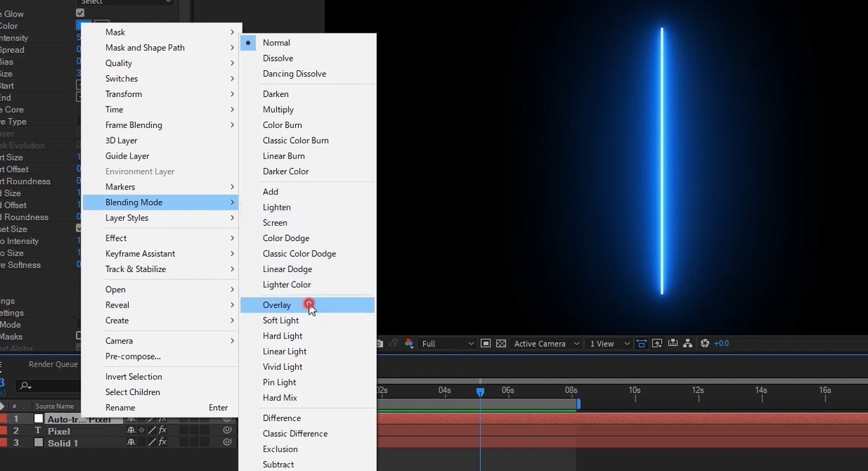The width and height of the screenshot is (868, 471).
Task: Click the fx switch on Pixel layer
Action: 162,430
